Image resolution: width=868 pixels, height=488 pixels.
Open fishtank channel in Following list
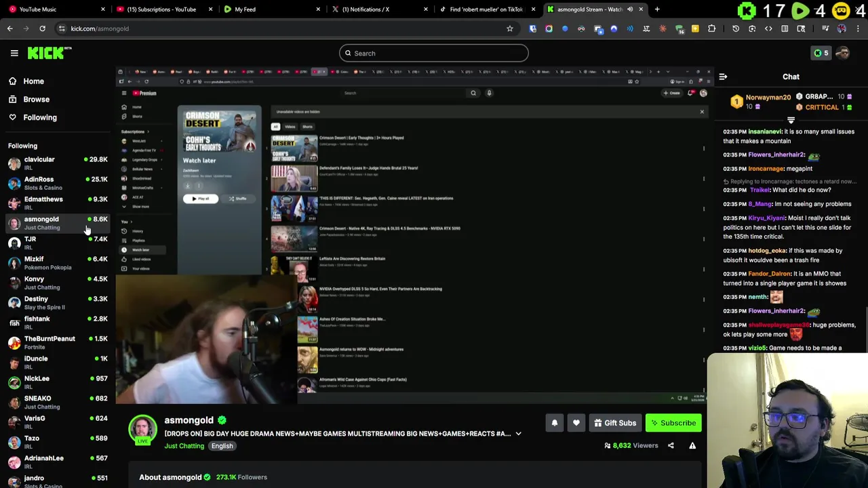pos(58,323)
